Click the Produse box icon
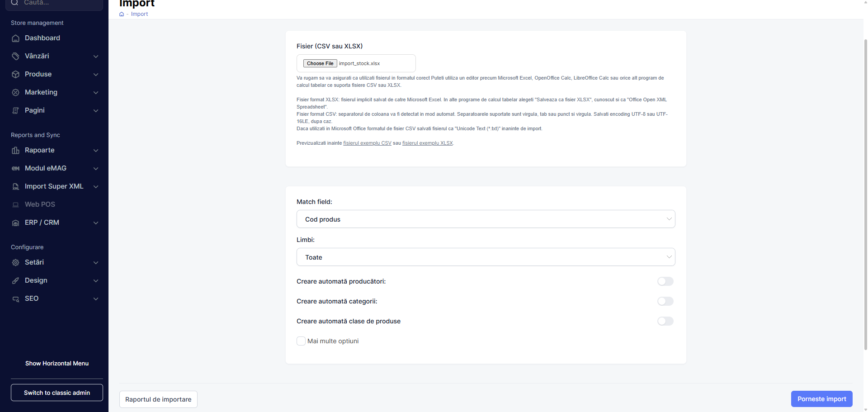868x412 pixels. click(x=15, y=75)
